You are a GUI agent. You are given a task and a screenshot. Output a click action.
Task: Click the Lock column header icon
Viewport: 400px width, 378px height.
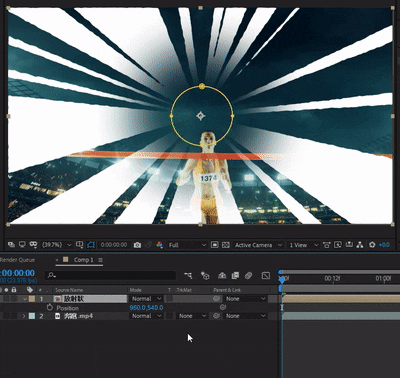14,290
